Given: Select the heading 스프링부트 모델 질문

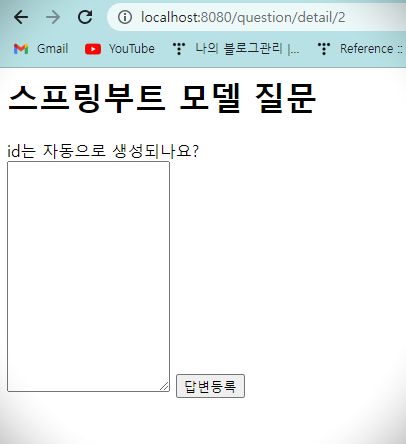Looking at the screenshot, I should (162, 98).
